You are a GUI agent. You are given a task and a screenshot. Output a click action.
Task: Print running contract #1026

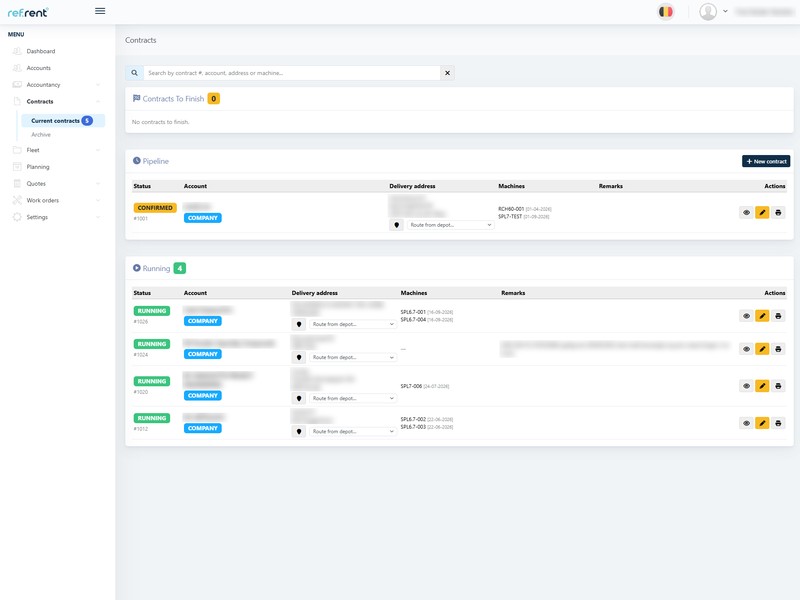(x=778, y=316)
